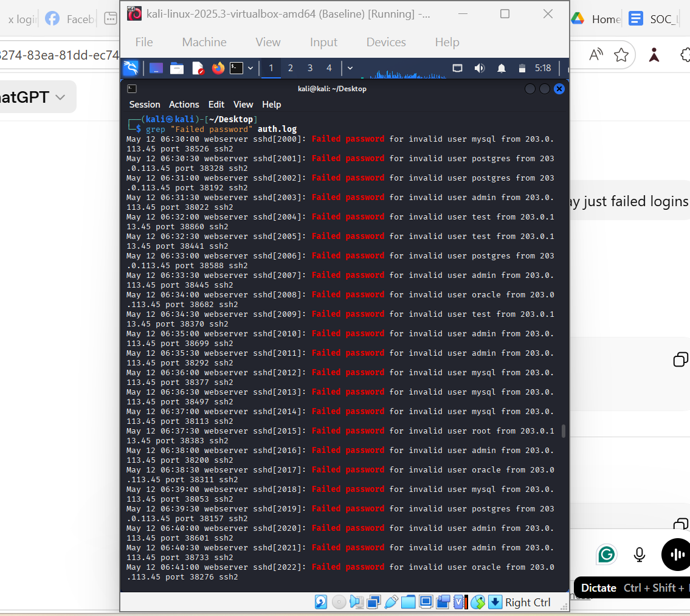Click the VirtualBox network adapters status icon
The height and width of the screenshot is (616, 690).
(x=374, y=602)
